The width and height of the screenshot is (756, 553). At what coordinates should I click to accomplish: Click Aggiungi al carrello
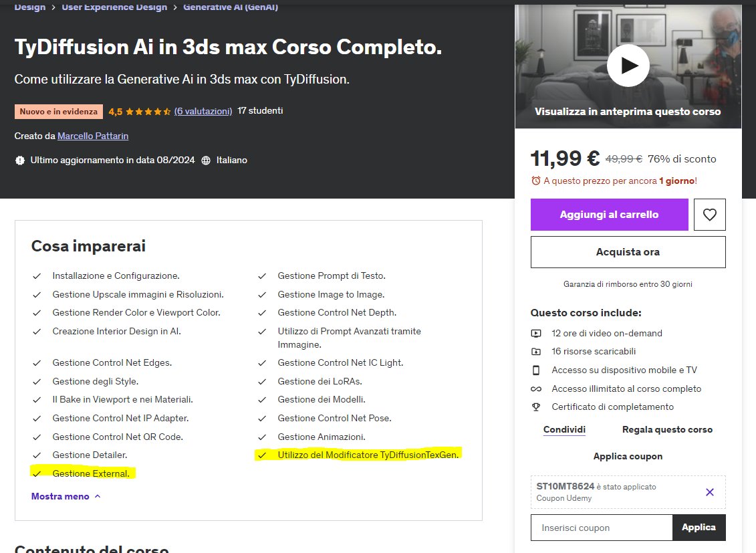[x=609, y=214]
